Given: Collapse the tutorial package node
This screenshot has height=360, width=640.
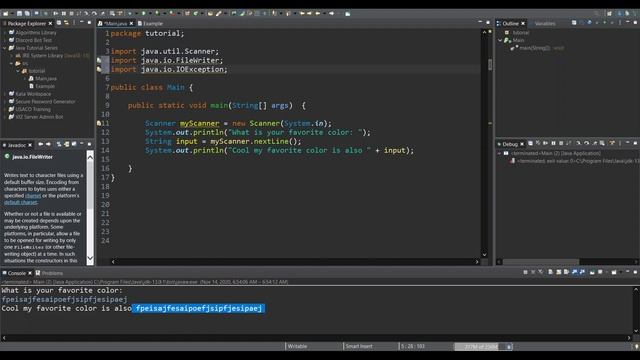Looking at the screenshot, I should [18, 71].
